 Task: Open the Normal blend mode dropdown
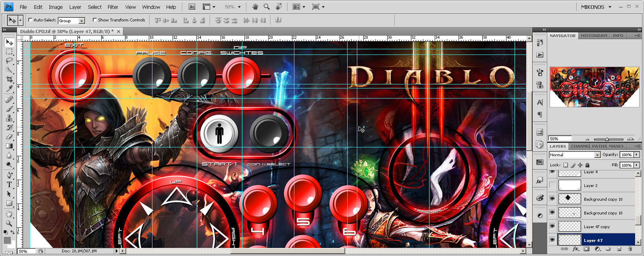pyautogui.click(x=575, y=155)
